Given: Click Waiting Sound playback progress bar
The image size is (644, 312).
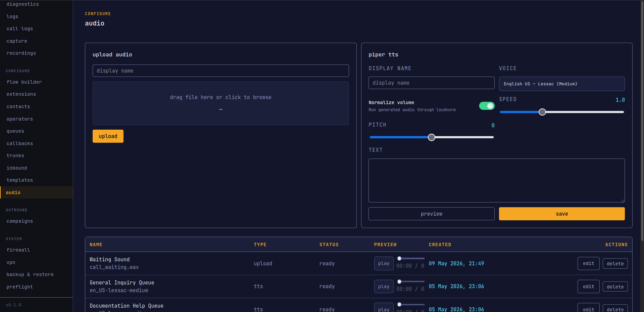Looking at the screenshot, I should (x=411, y=258).
